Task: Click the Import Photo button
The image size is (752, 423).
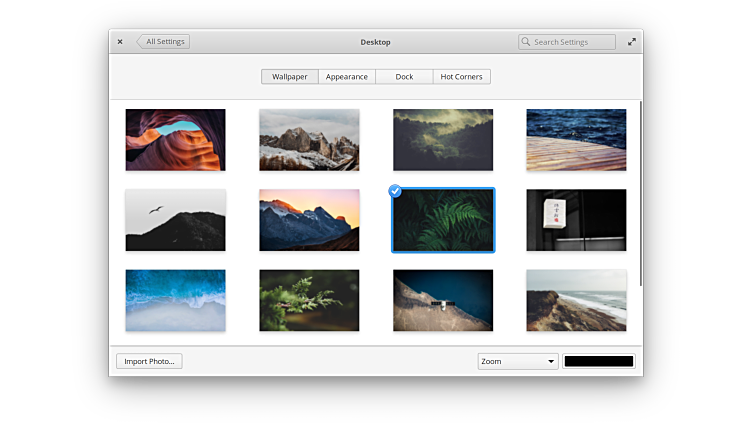Action: coord(149,361)
